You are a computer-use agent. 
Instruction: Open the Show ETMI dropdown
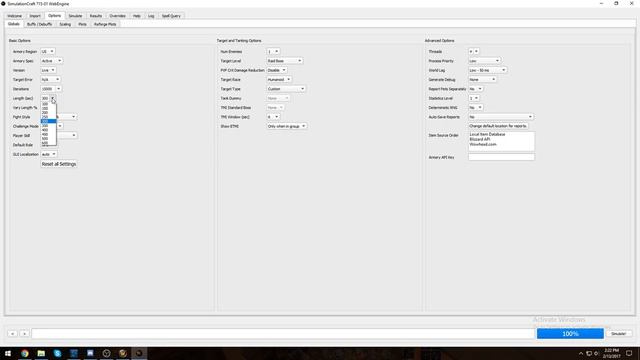[287, 127]
